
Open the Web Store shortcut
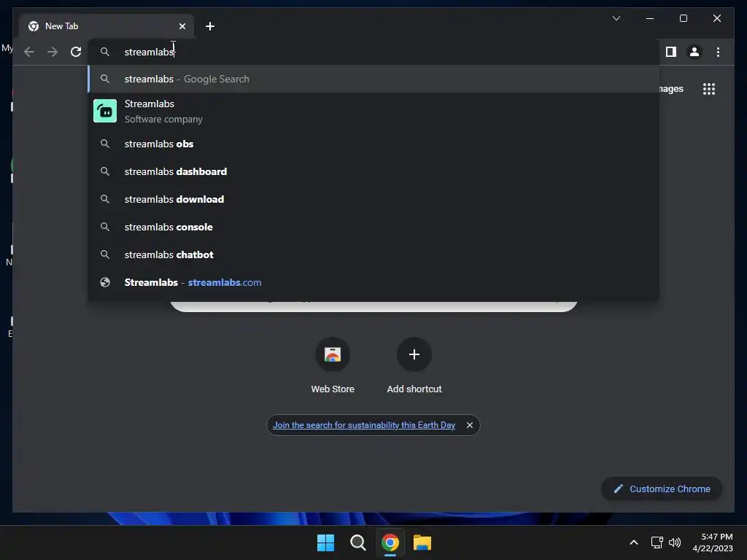[x=333, y=366]
